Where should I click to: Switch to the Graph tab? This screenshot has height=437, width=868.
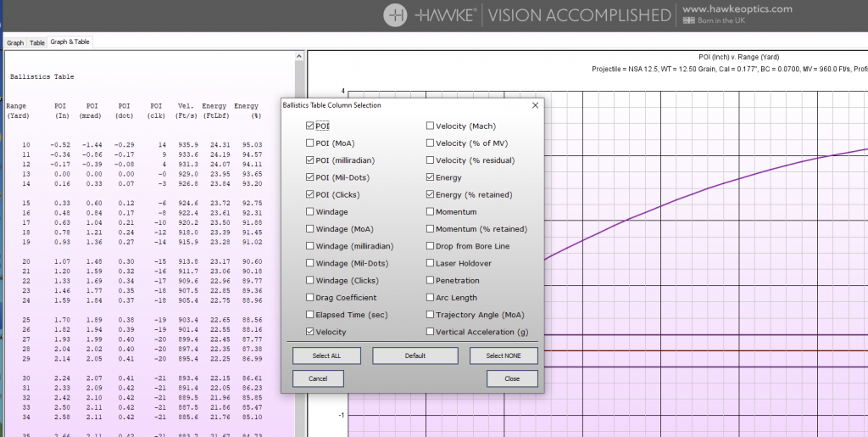click(x=15, y=42)
